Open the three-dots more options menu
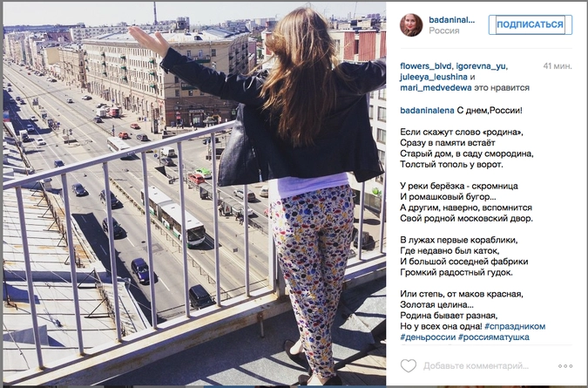The height and width of the screenshot is (388, 588). coord(565,366)
